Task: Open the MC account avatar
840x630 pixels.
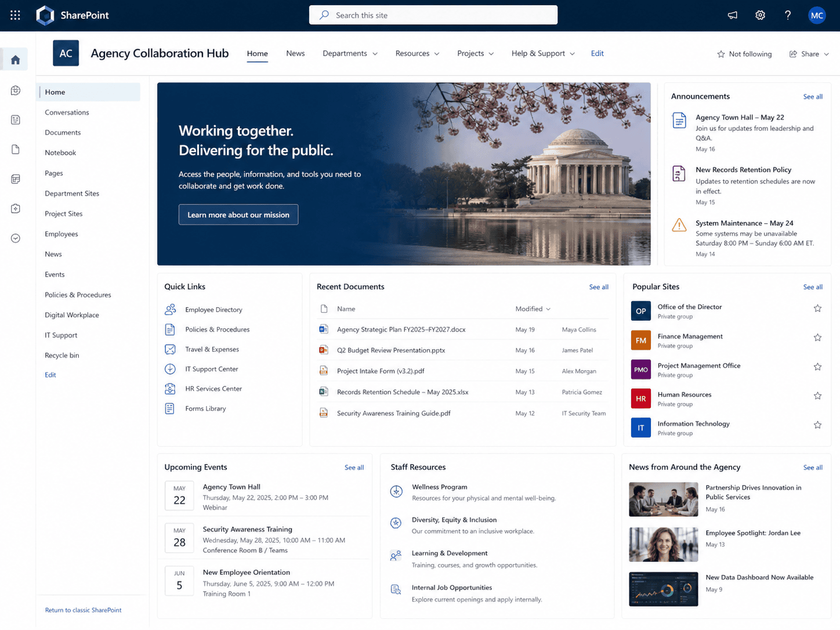Action: coord(817,15)
